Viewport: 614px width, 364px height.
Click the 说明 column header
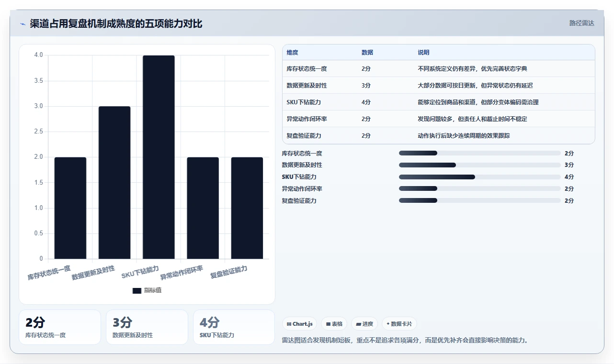click(423, 52)
